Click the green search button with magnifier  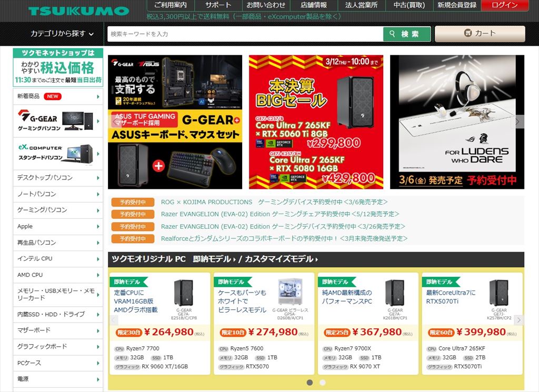coord(407,34)
